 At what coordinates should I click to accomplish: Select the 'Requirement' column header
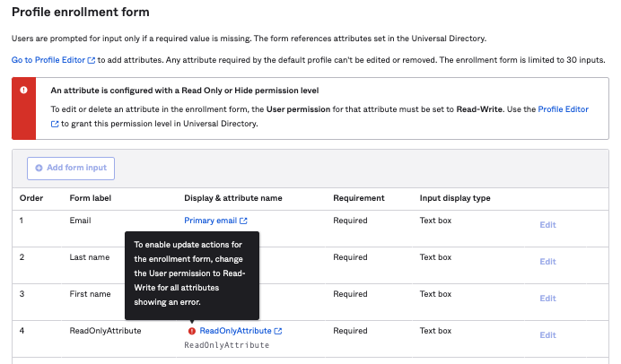point(359,198)
